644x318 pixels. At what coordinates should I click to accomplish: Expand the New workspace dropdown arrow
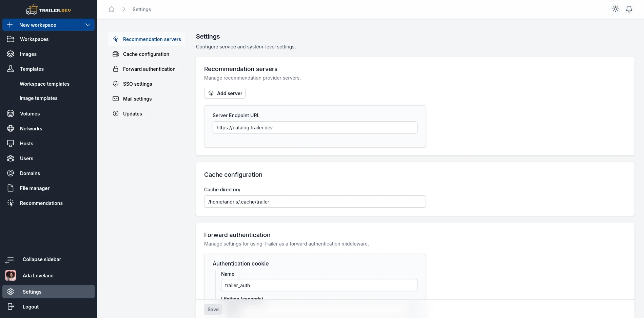click(88, 25)
